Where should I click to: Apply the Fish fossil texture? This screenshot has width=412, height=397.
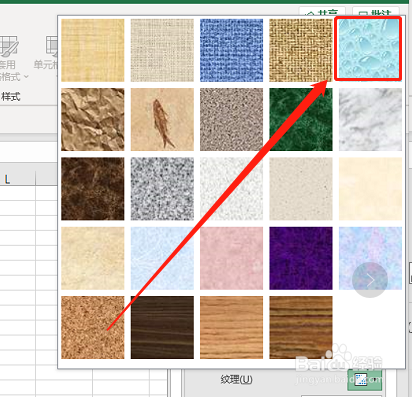[x=162, y=120]
